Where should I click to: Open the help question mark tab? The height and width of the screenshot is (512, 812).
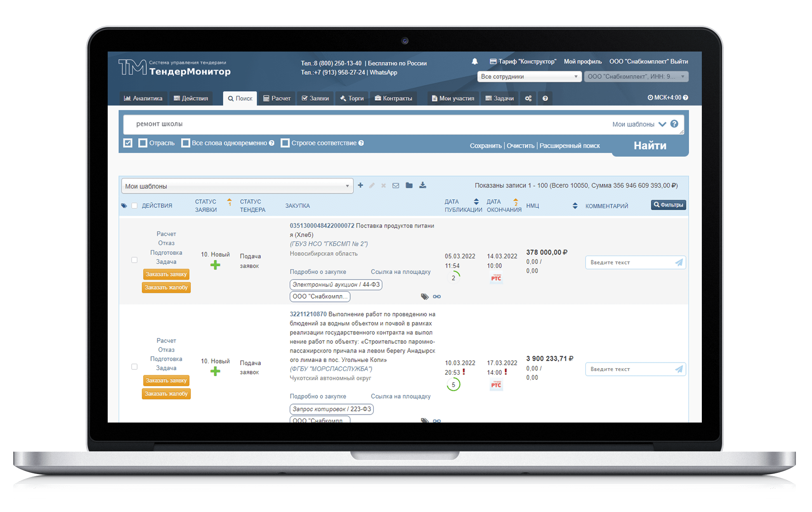[x=545, y=99]
